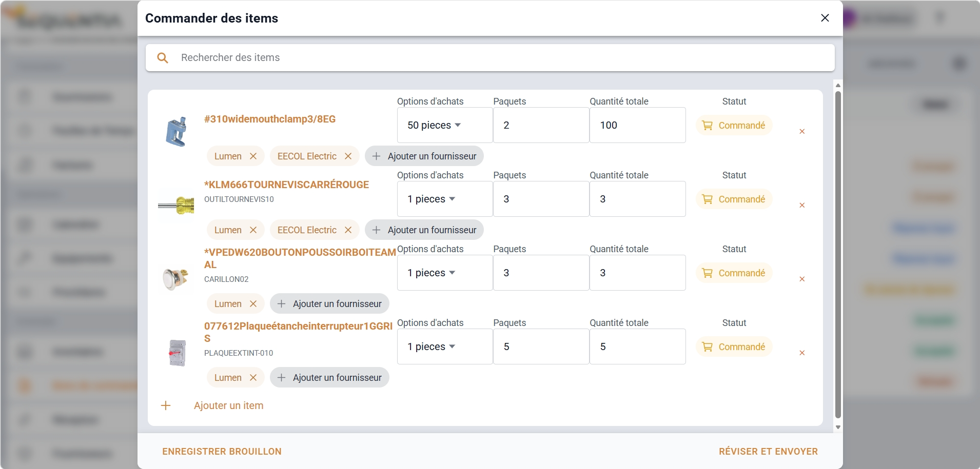This screenshot has height=469, width=980.
Task: Click ENREGISTRER BROUILLON button
Action: 222,452
